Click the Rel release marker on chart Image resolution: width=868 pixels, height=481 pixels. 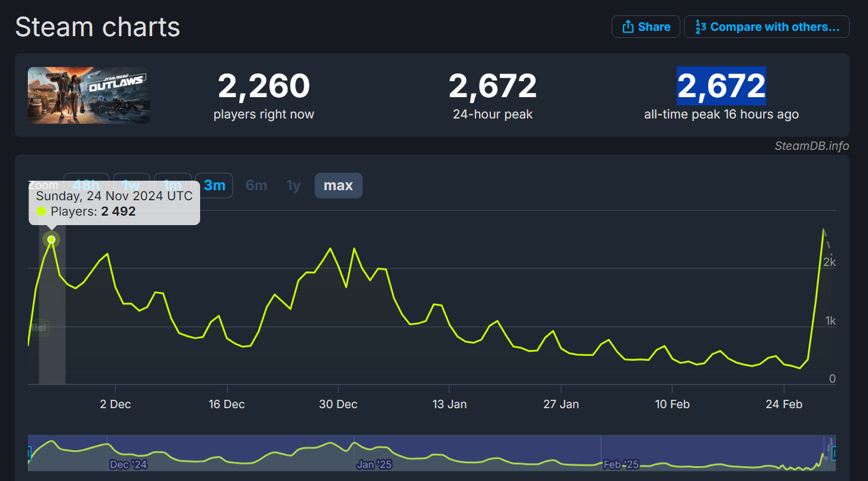pos(39,327)
